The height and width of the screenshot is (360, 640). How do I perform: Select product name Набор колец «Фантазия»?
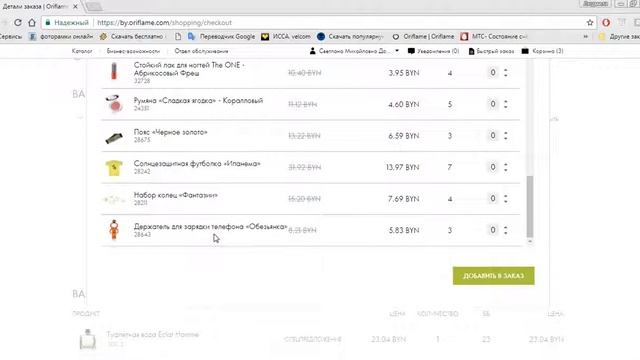[x=176, y=195]
